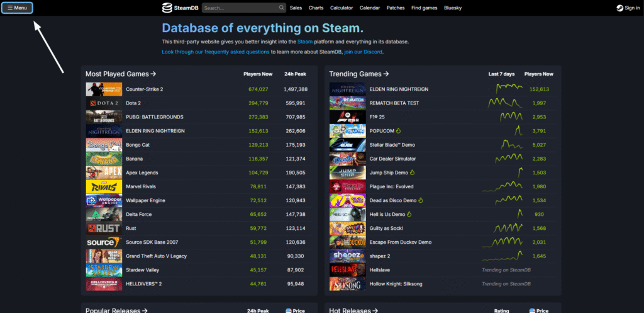Image resolution: width=644 pixels, height=313 pixels.
Task: Click the Delta Force thumbnail
Action: click(x=104, y=214)
